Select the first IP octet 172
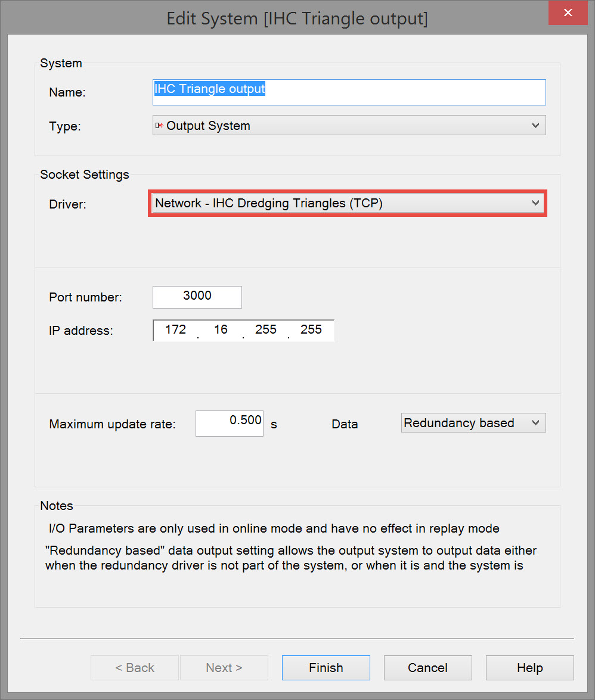Viewport: 595px width, 700px height. point(175,330)
